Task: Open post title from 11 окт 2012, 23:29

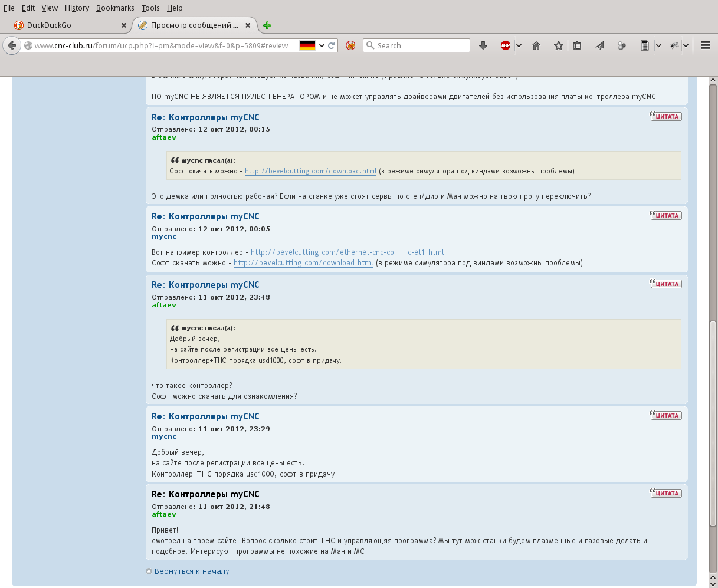Action: [205, 416]
